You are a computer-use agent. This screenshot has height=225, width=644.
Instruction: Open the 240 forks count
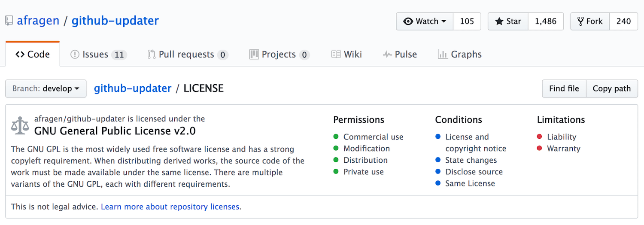[x=623, y=21]
